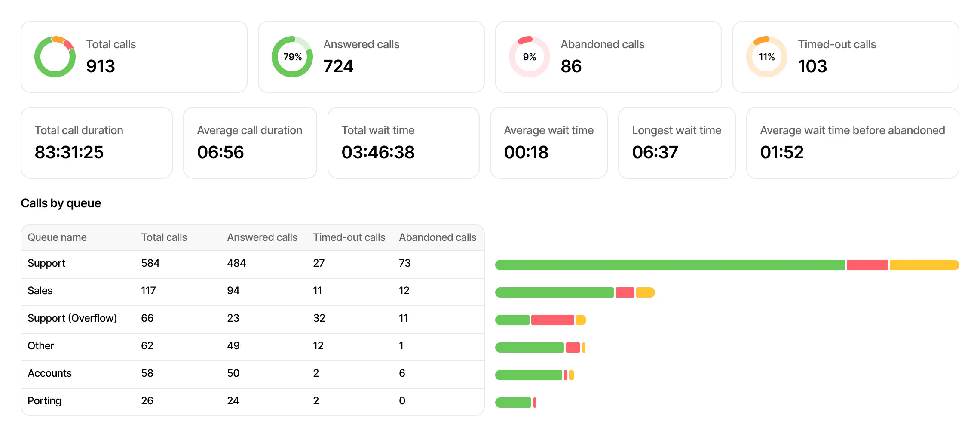Select the Porting queue row name
This screenshot has height=437, width=980.
tap(44, 401)
